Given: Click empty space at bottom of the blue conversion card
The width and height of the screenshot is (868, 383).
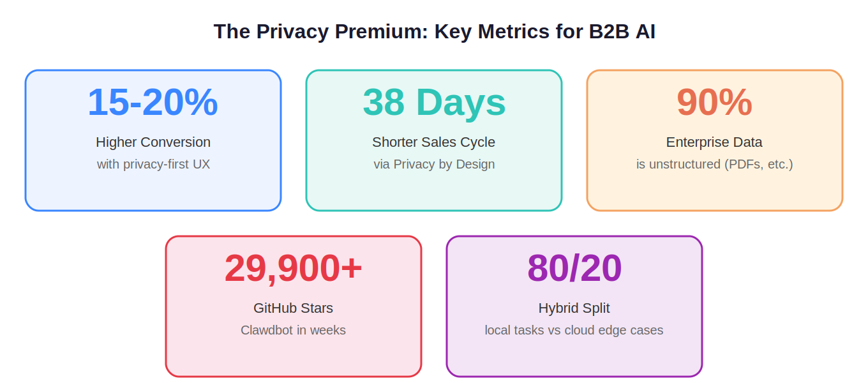Looking at the screenshot, I should [x=153, y=190].
